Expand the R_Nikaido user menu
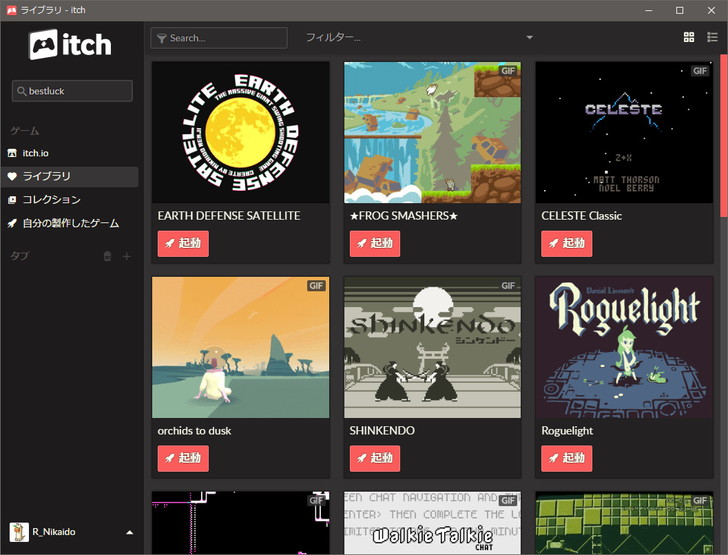 (129, 532)
